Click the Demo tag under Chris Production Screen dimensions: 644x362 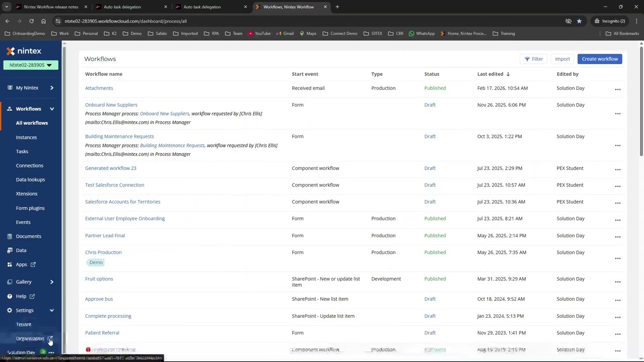click(x=96, y=262)
